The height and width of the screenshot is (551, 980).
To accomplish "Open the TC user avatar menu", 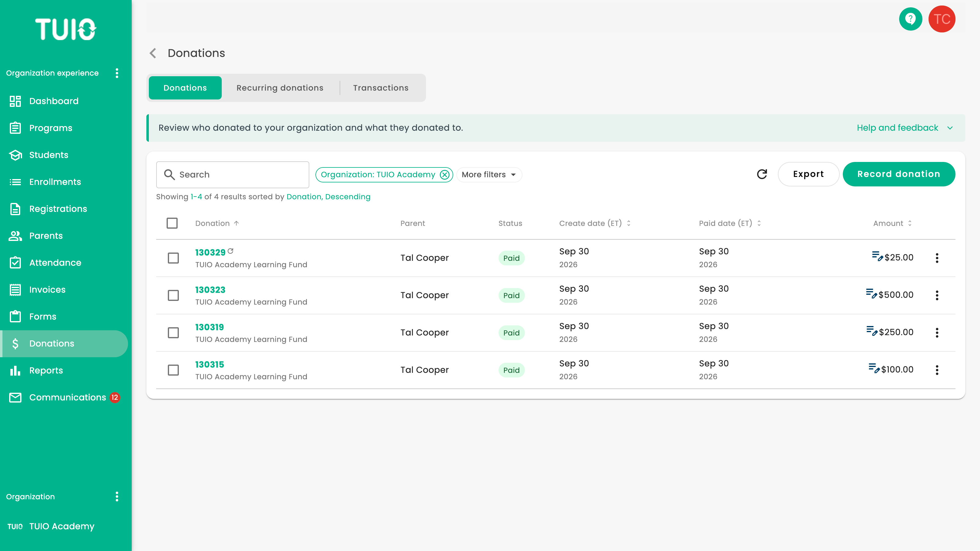I will point(942,19).
